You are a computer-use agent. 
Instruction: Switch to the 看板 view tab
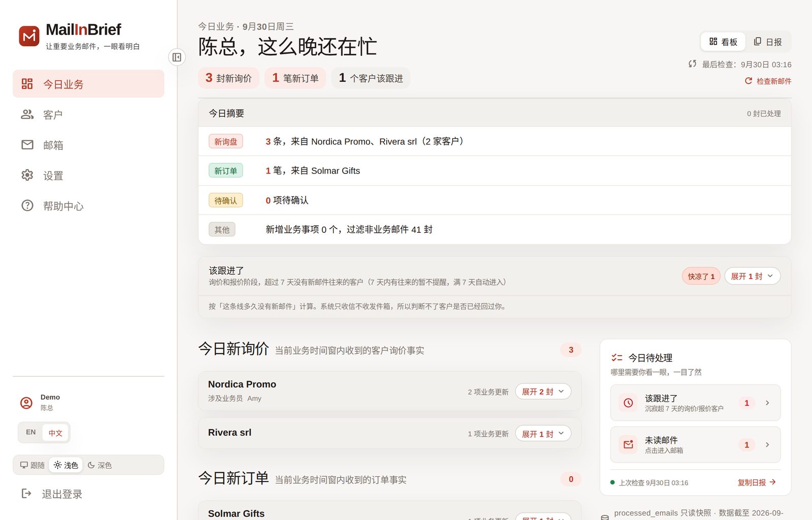pos(723,42)
